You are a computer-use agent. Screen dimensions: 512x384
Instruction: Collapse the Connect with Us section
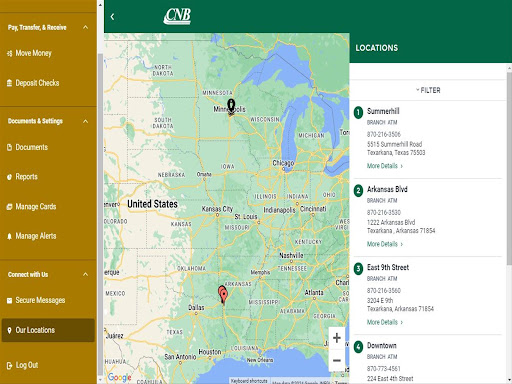pos(85,274)
